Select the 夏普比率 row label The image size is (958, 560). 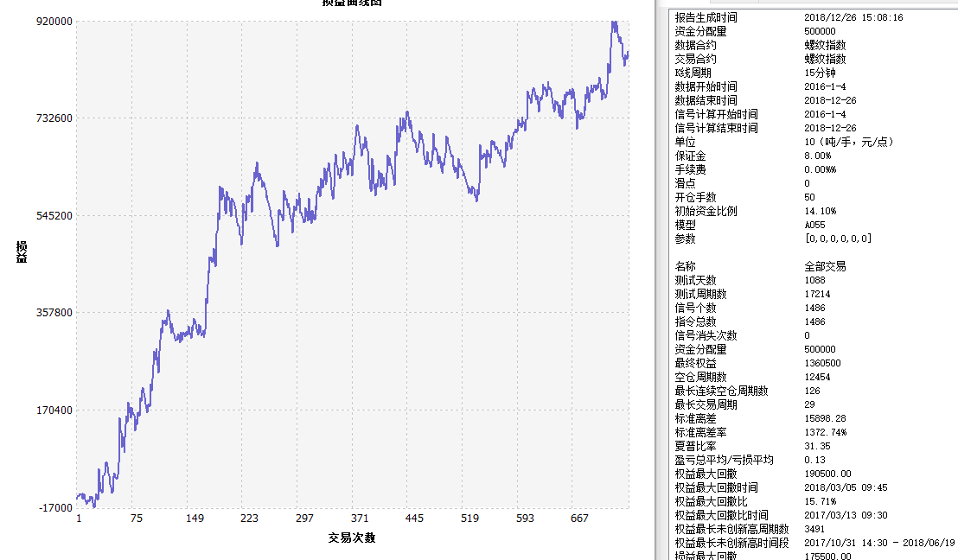[x=695, y=446]
